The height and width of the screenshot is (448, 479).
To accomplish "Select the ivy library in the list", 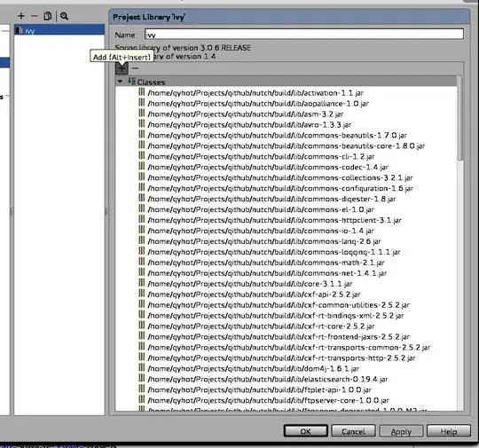I will click(59, 30).
